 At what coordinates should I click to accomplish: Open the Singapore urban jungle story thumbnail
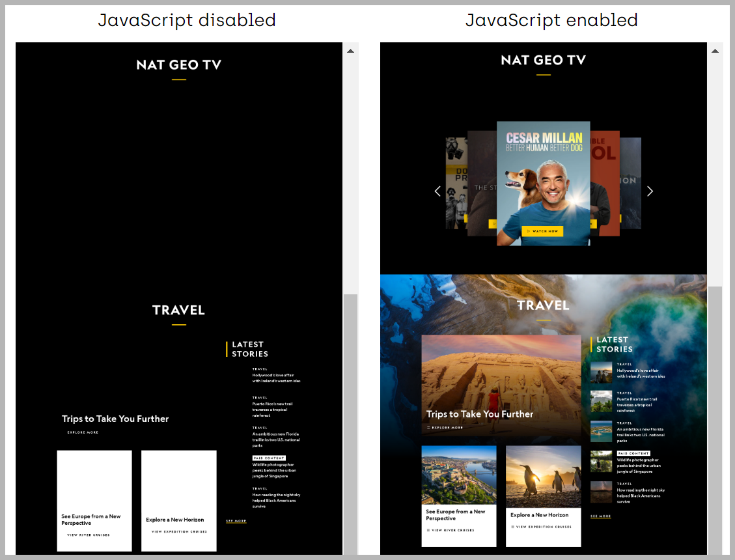click(601, 461)
